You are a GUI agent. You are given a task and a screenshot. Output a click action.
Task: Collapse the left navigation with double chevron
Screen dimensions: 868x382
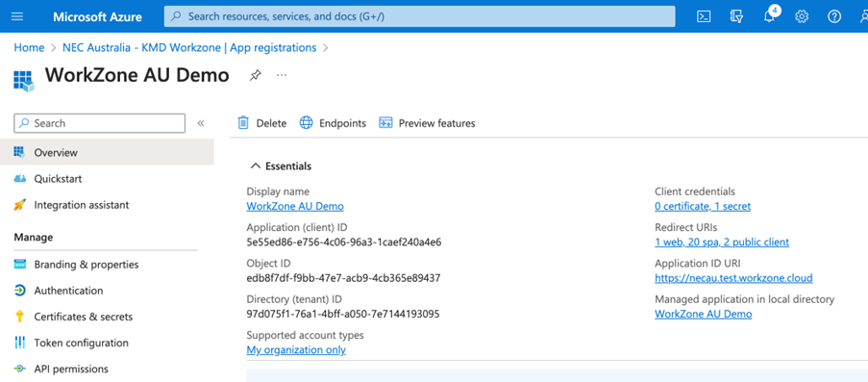(201, 123)
